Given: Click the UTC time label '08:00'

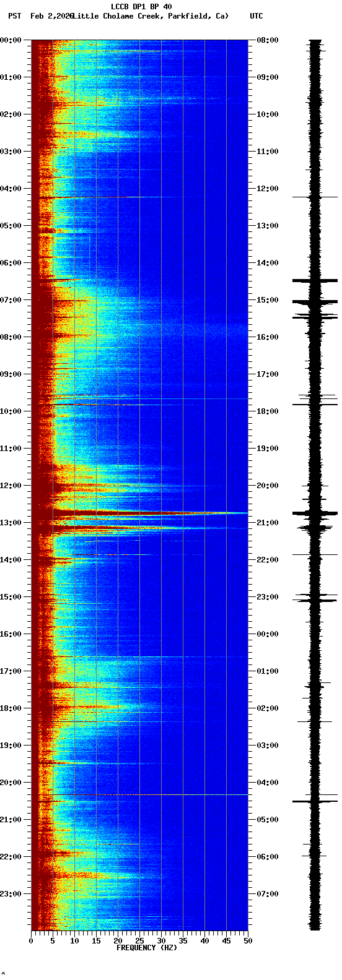Looking at the screenshot, I should pos(268,40).
